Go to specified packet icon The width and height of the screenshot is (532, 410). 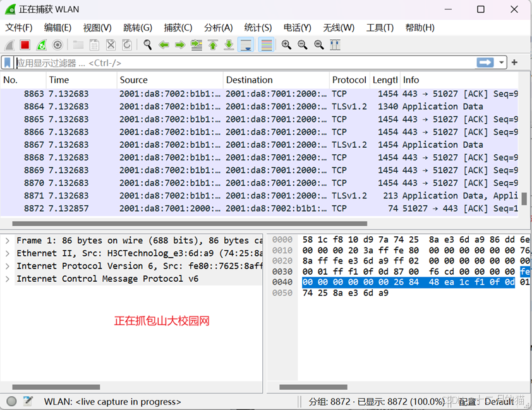[196, 45]
